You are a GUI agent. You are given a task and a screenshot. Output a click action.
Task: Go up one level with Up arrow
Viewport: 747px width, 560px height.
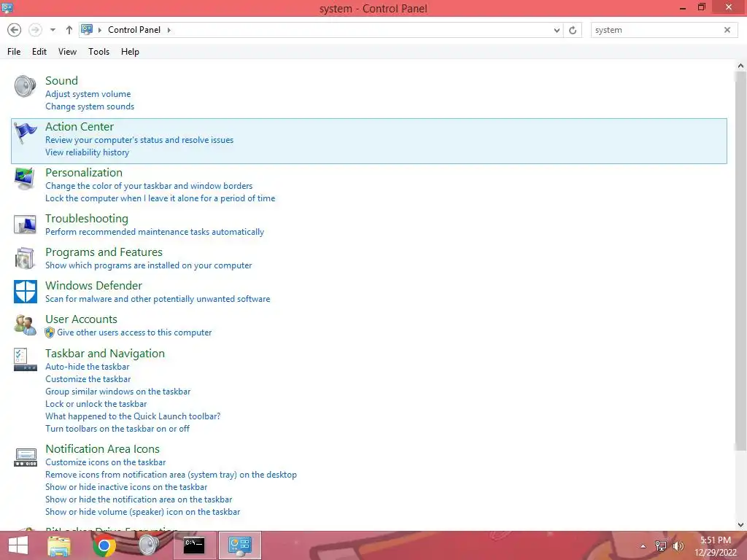pyautogui.click(x=69, y=30)
